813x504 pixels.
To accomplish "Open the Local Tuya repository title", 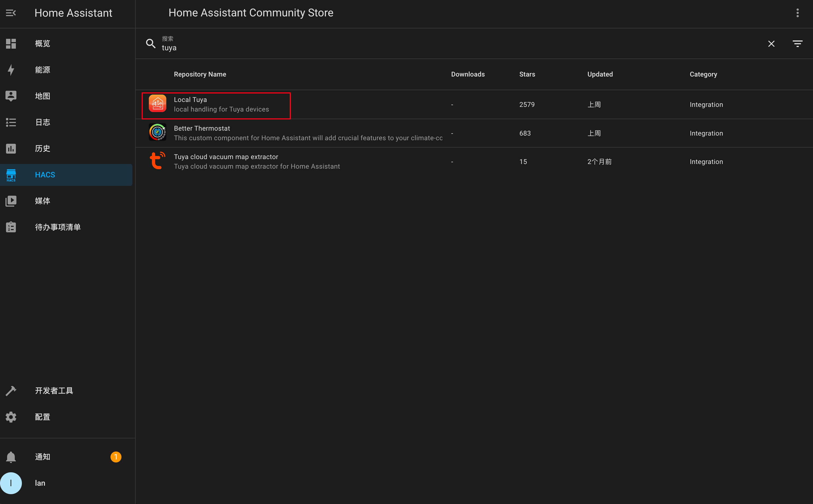I will (190, 100).
